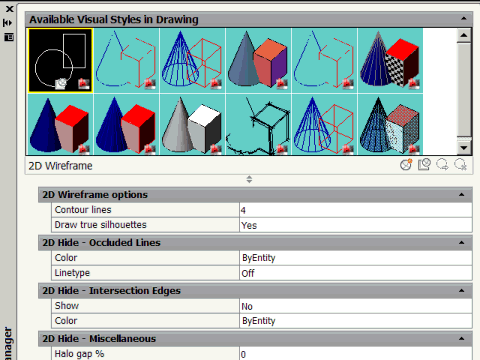
Task: Select the gray shaded cone thumbnail
Action: [192, 125]
